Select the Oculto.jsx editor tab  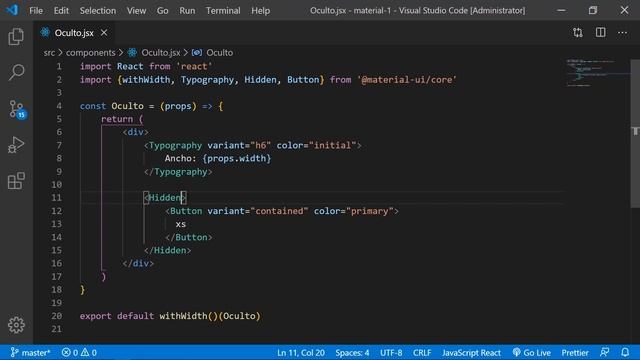pos(74,33)
